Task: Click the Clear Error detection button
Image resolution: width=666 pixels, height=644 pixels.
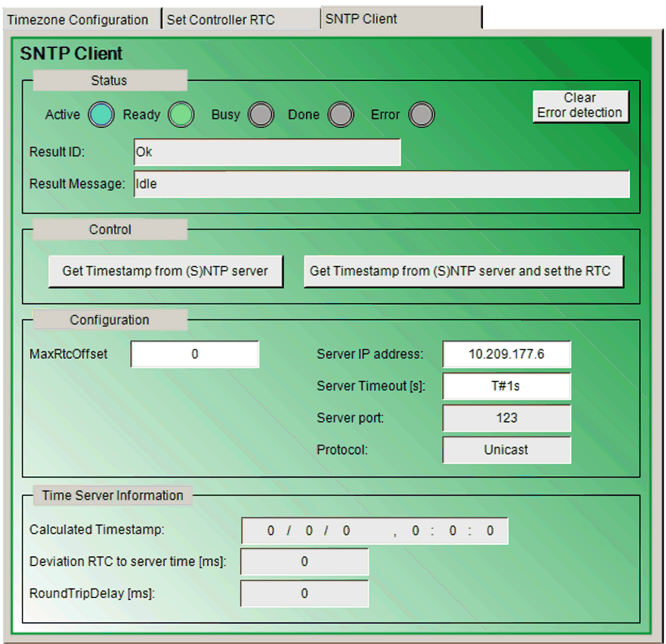Action: pyautogui.click(x=581, y=106)
